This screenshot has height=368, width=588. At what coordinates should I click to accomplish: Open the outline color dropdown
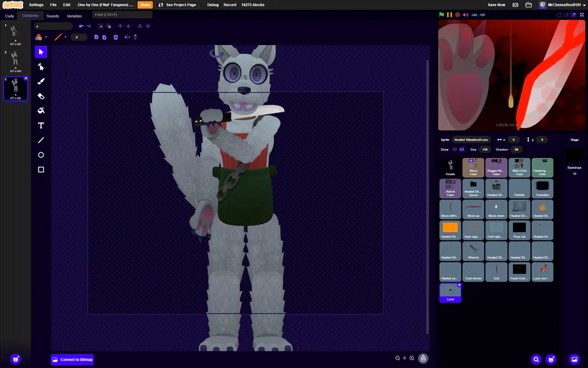[65, 37]
